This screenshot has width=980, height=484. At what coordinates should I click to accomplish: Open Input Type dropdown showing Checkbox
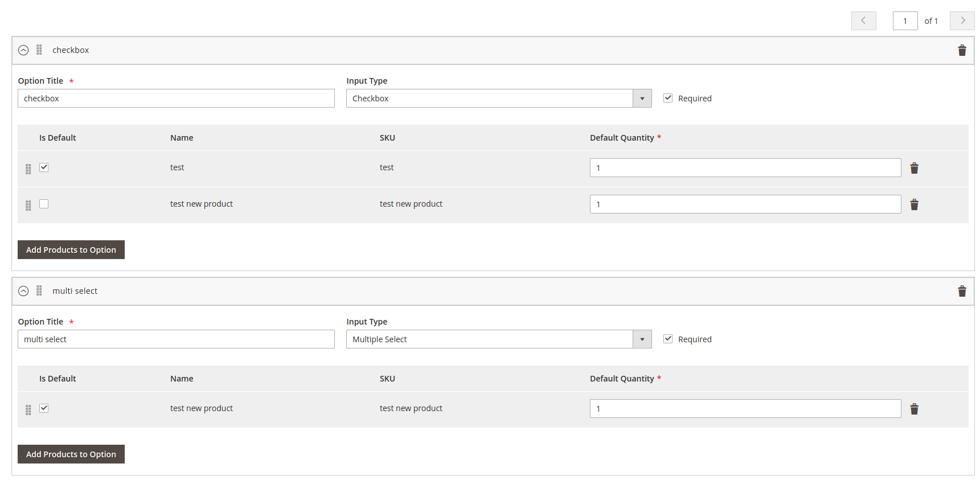coord(499,99)
